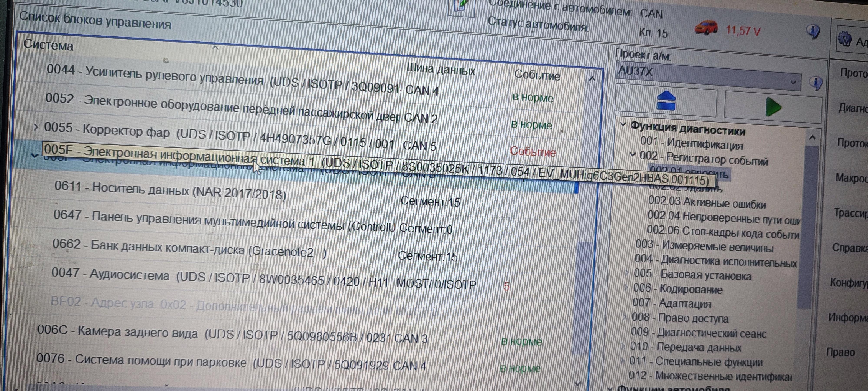Expand 005 - Базовая установка node
Image resolution: width=868 pixels, height=391 pixels.
coord(627,273)
